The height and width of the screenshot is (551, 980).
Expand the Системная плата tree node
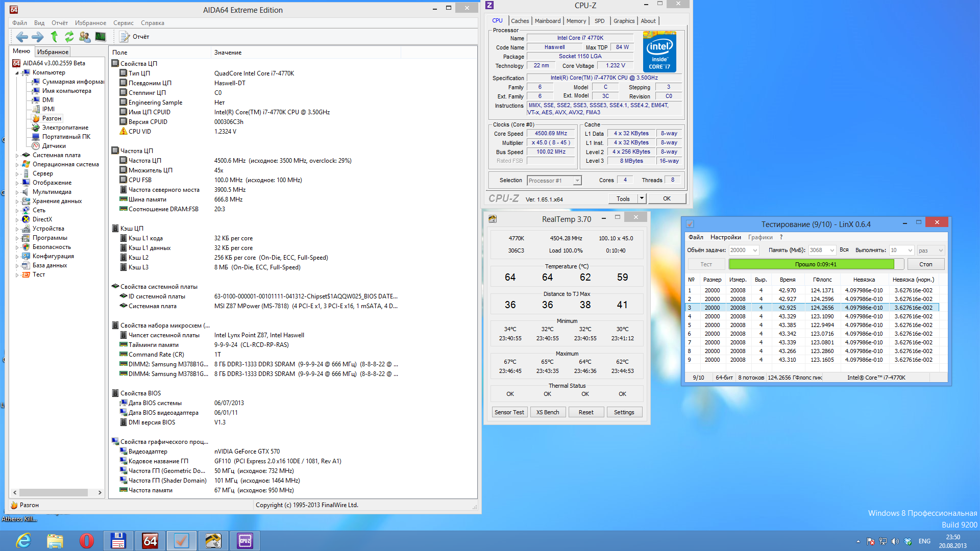17,156
